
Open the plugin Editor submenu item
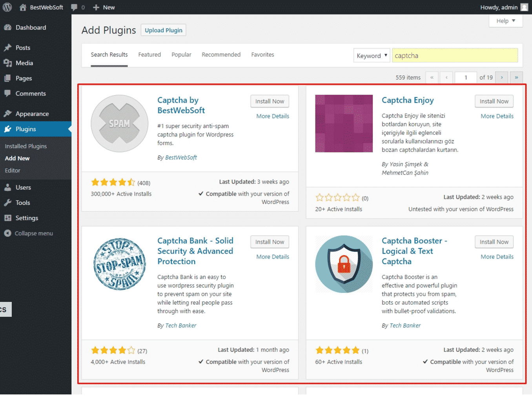point(13,170)
